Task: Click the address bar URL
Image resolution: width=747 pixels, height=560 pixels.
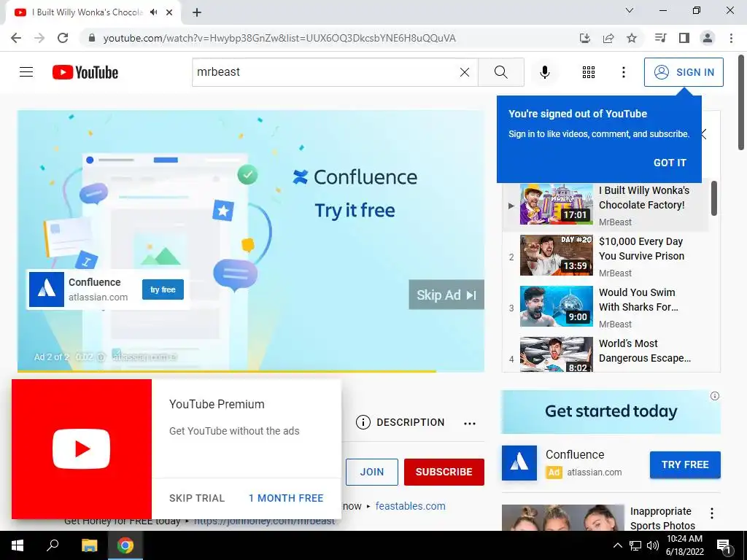Action: 279,38
